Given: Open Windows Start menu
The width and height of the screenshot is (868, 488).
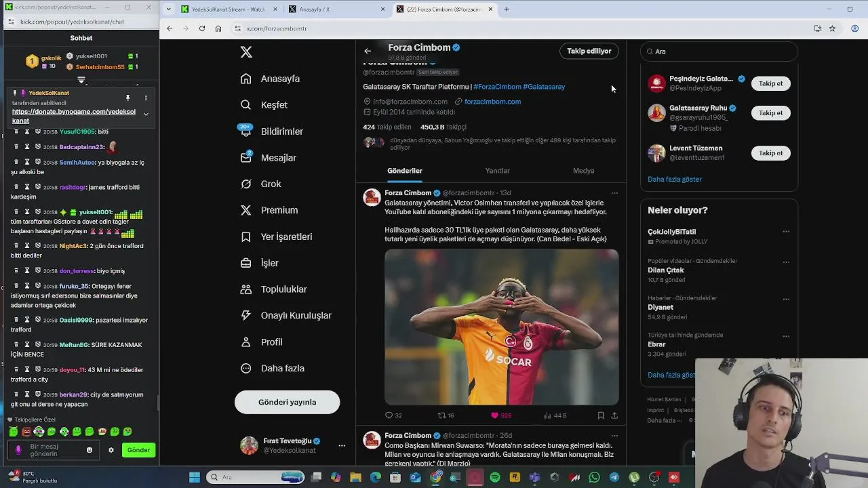Looking at the screenshot, I should click(195, 478).
